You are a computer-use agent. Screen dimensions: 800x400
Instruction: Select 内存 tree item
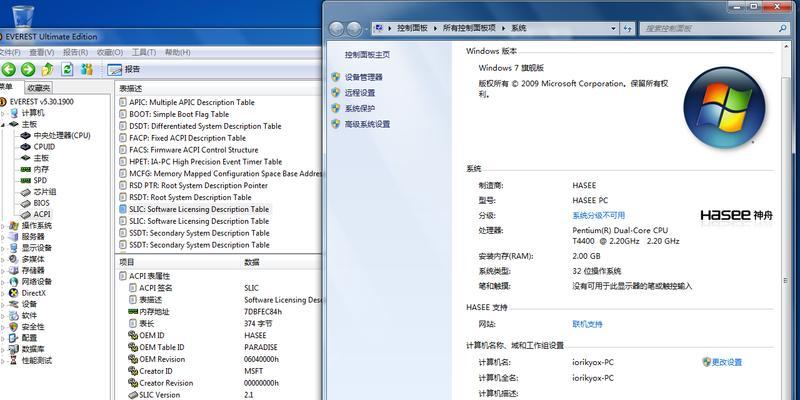click(41, 169)
